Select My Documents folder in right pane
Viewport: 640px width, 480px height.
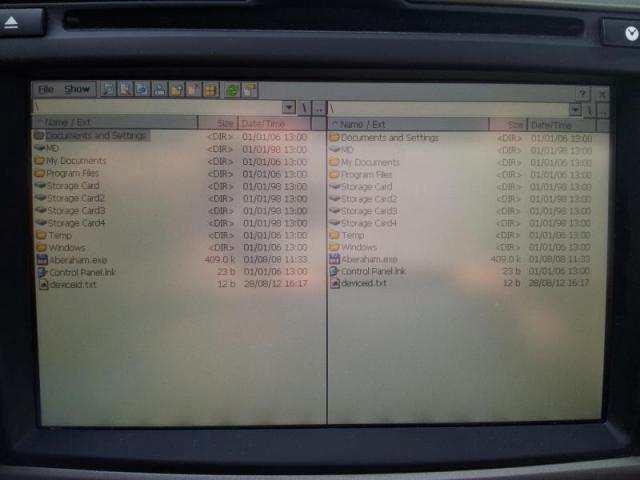click(364, 162)
